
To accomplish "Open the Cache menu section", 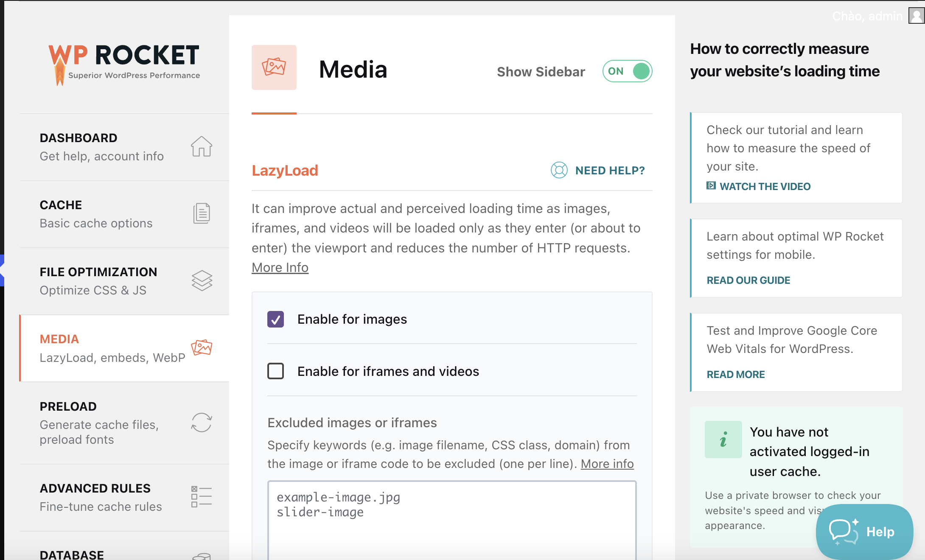I will point(124,214).
